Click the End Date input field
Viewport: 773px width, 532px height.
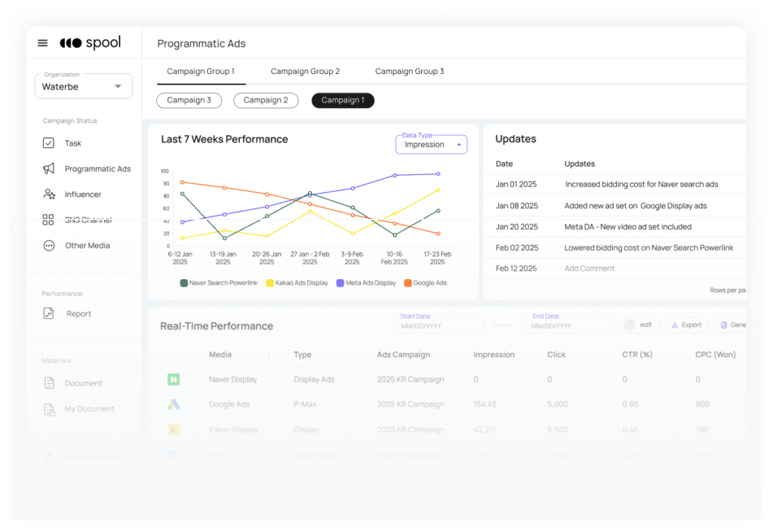tap(568, 325)
